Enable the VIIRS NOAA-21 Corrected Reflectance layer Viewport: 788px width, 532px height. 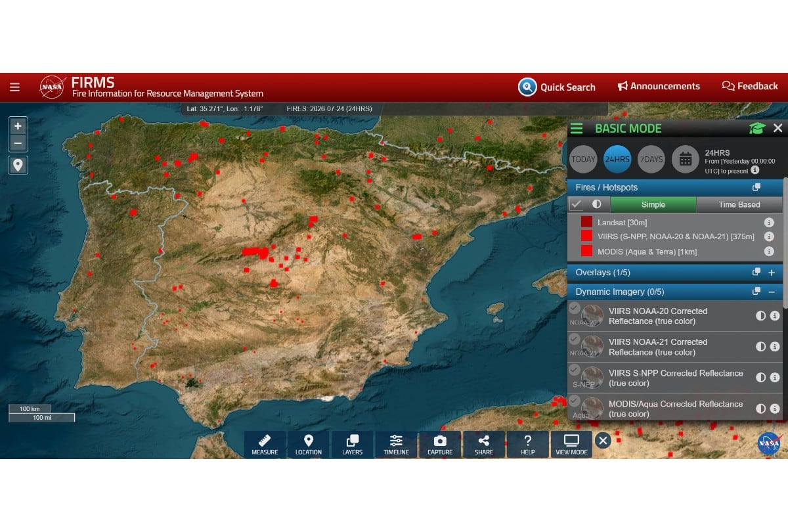[575, 339]
